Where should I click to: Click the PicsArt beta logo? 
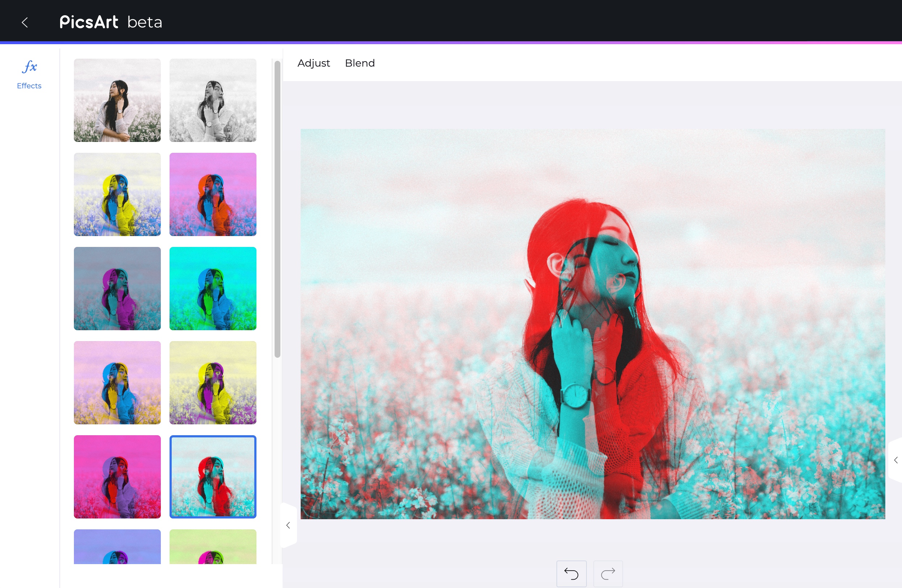pos(110,22)
